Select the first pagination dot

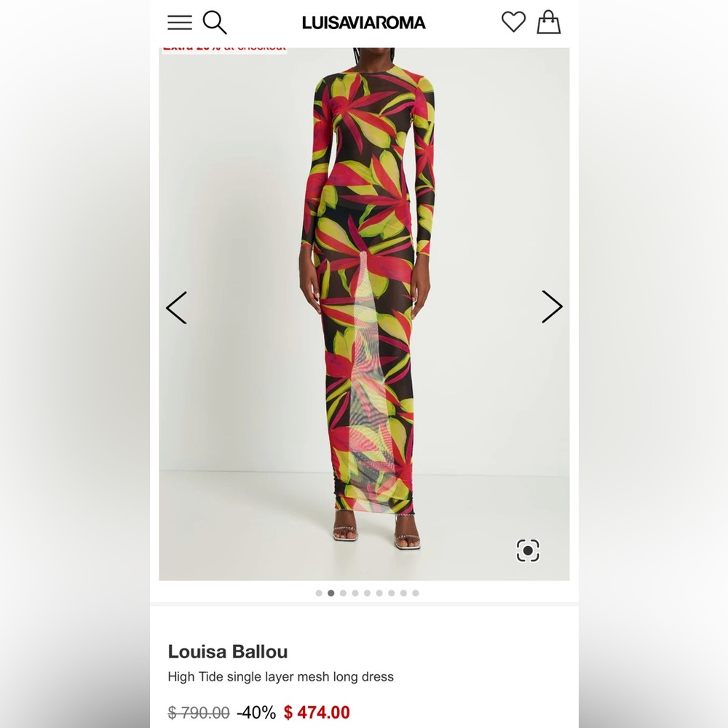pyautogui.click(x=320, y=593)
